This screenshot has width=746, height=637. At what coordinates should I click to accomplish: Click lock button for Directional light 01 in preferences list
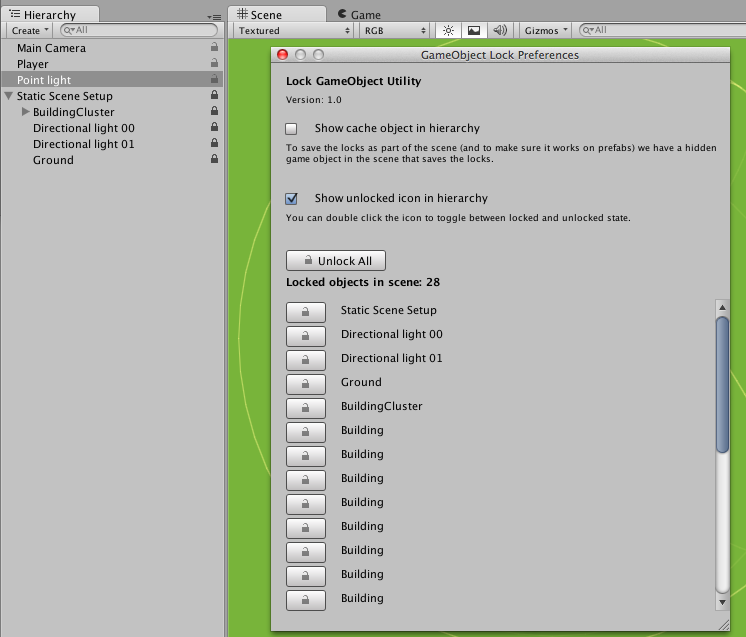coord(306,360)
